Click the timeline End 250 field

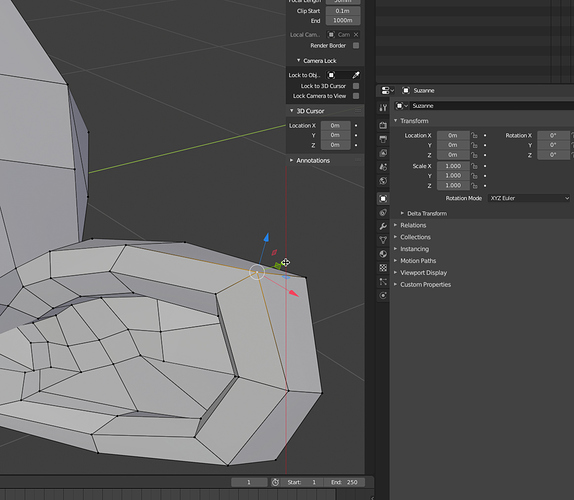pos(344,482)
